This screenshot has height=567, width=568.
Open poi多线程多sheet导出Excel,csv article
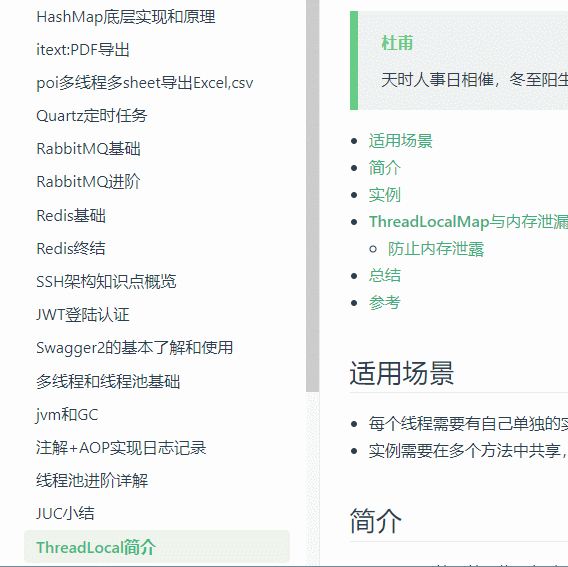click(145, 83)
